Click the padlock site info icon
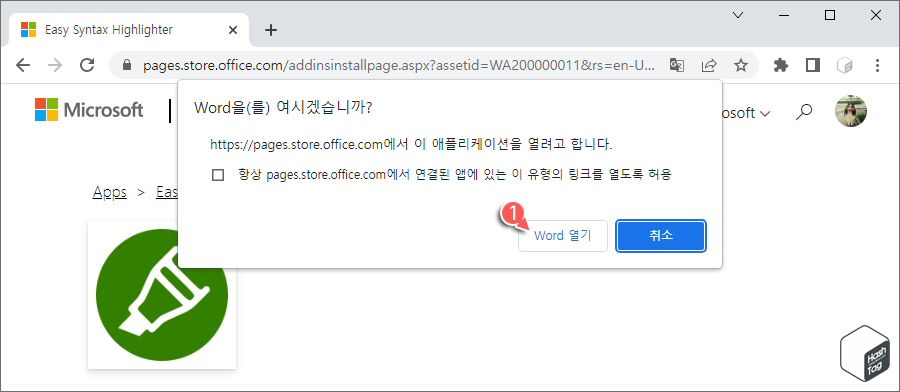Image resolution: width=900 pixels, height=392 pixels. click(x=127, y=65)
